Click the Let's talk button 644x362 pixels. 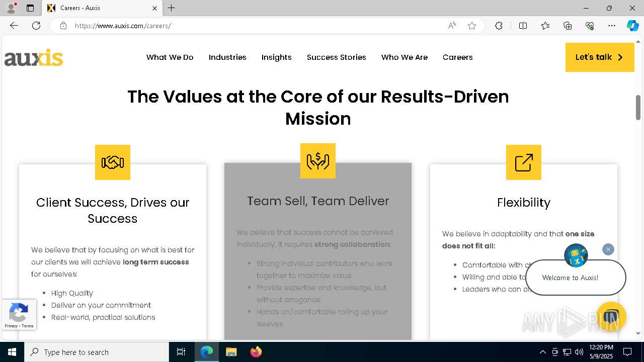[x=600, y=57]
